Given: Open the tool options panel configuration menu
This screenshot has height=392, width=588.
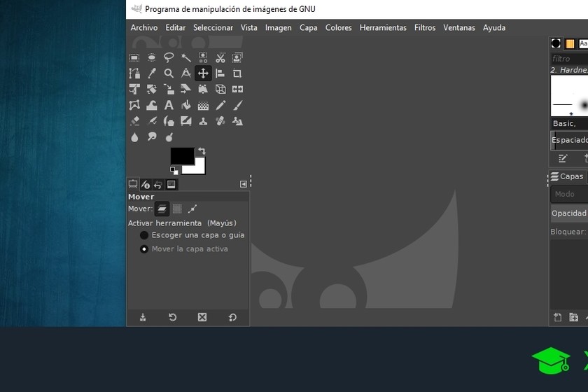Looking at the screenshot, I should coord(244,184).
